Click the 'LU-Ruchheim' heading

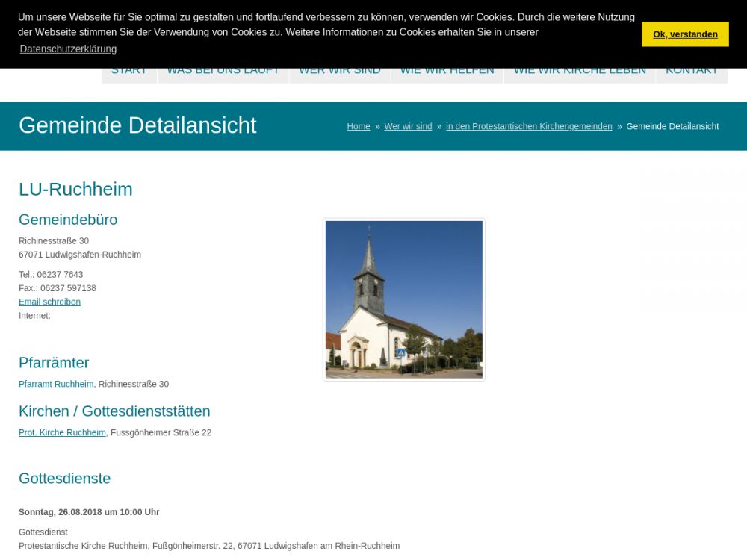tap(75, 190)
